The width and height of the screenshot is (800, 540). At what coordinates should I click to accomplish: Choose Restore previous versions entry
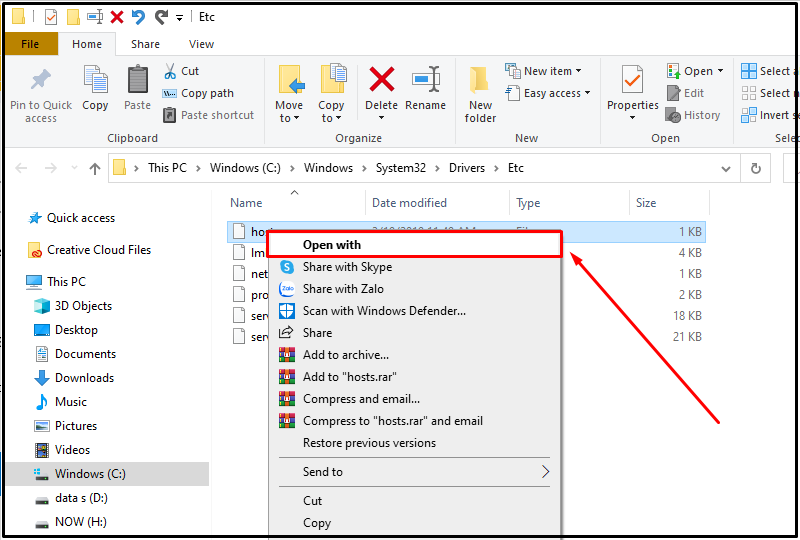414,443
